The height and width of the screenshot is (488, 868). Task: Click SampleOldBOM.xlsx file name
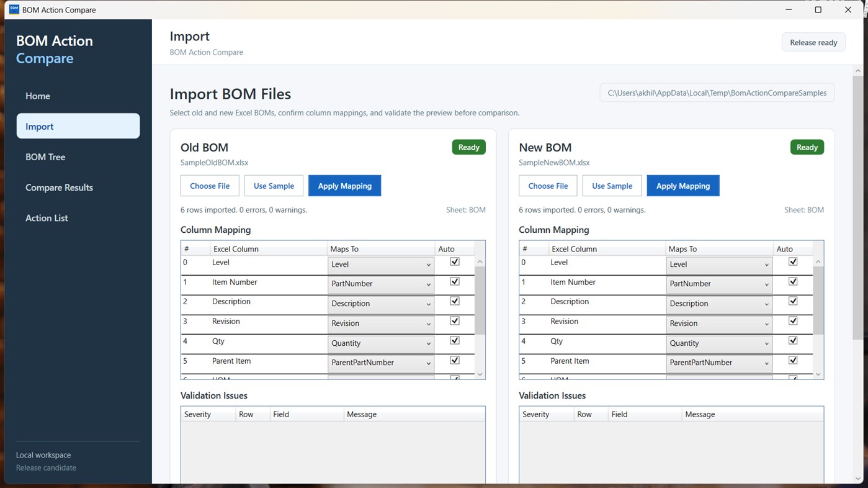214,163
